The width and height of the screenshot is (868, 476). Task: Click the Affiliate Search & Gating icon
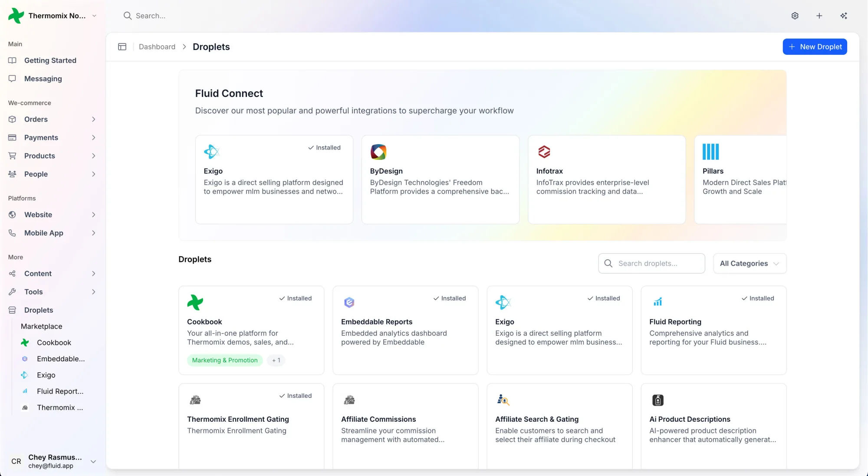[x=503, y=400]
